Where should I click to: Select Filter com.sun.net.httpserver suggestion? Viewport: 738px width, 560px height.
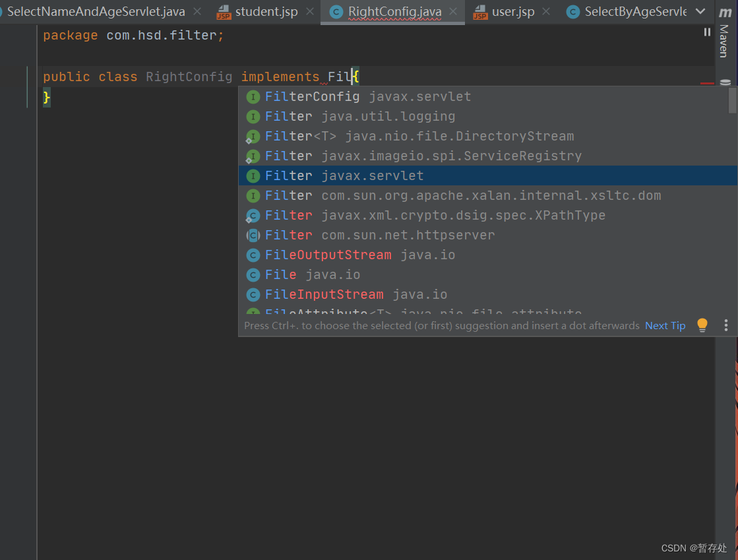click(x=379, y=235)
